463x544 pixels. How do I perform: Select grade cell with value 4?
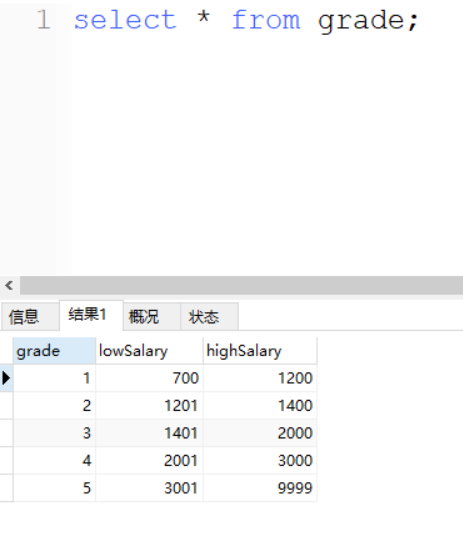click(54, 460)
